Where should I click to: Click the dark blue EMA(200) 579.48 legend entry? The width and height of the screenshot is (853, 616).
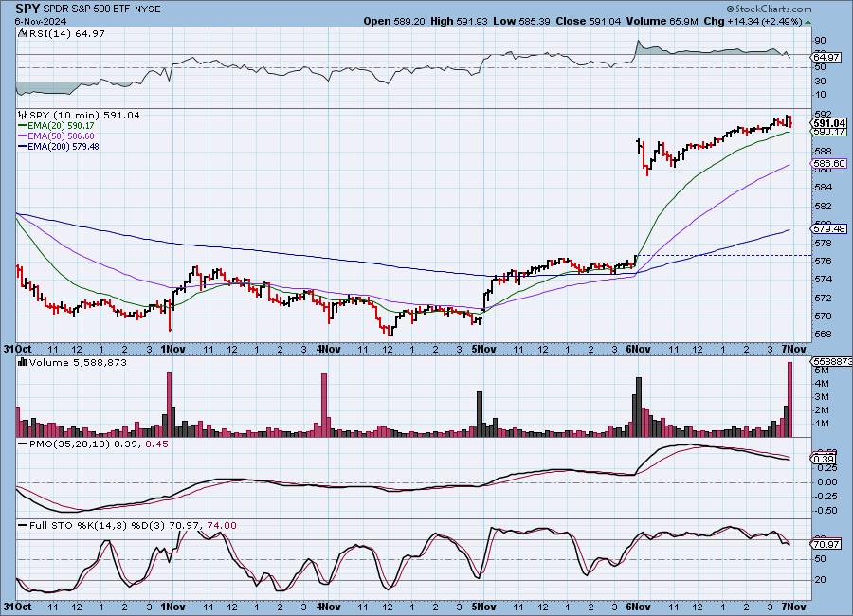pyautogui.click(x=59, y=146)
